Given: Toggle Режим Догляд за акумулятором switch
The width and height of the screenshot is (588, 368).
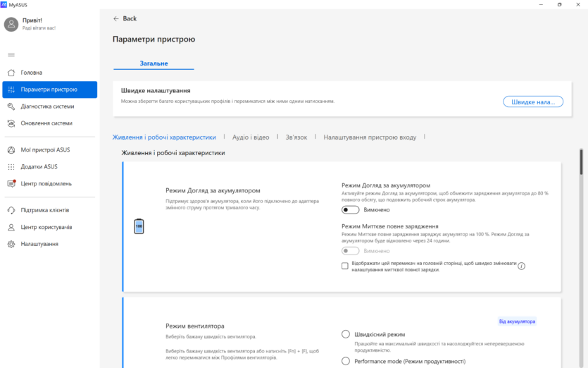Looking at the screenshot, I should (x=350, y=210).
